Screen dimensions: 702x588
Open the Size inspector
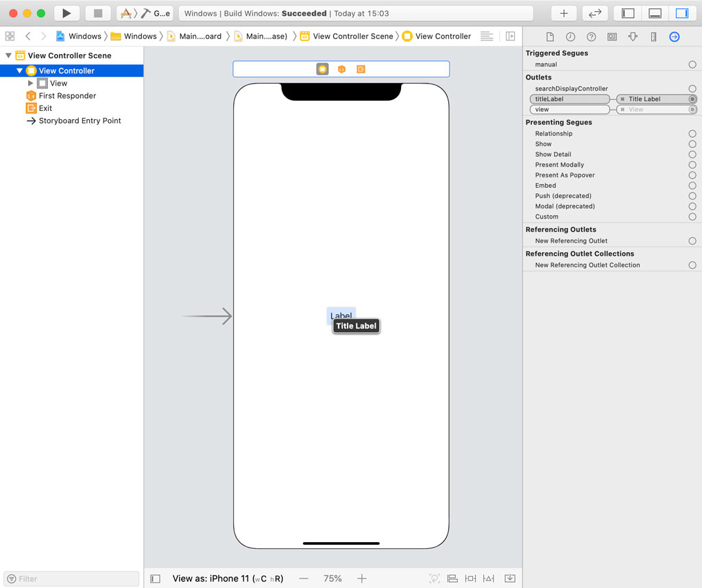click(x=654, y=36)
